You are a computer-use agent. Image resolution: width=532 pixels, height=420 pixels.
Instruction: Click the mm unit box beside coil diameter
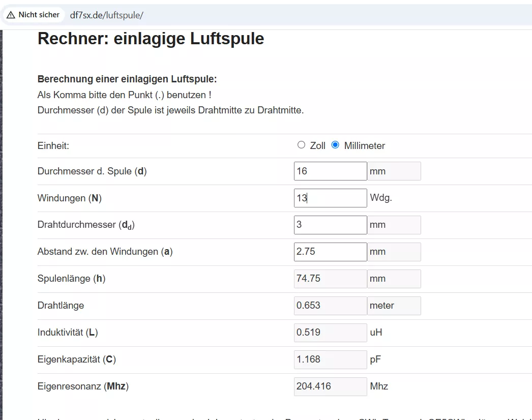(394, 171)
